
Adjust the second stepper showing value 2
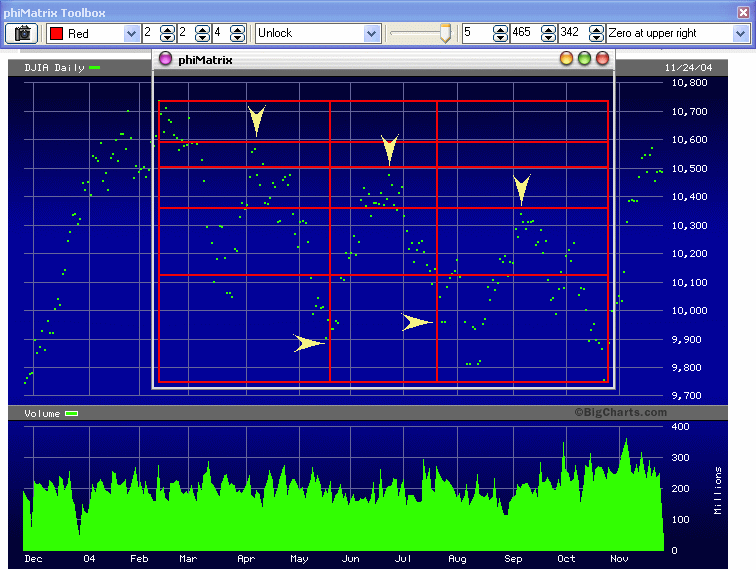pos(202,33)
